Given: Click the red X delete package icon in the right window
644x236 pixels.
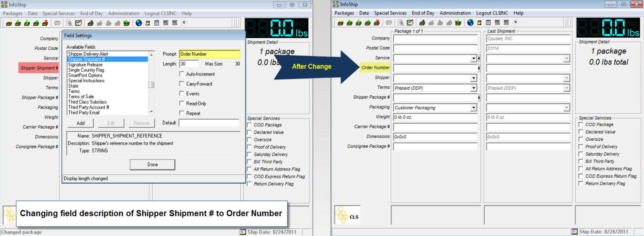Looking at the screenshot, I should (x=377, y=23).
